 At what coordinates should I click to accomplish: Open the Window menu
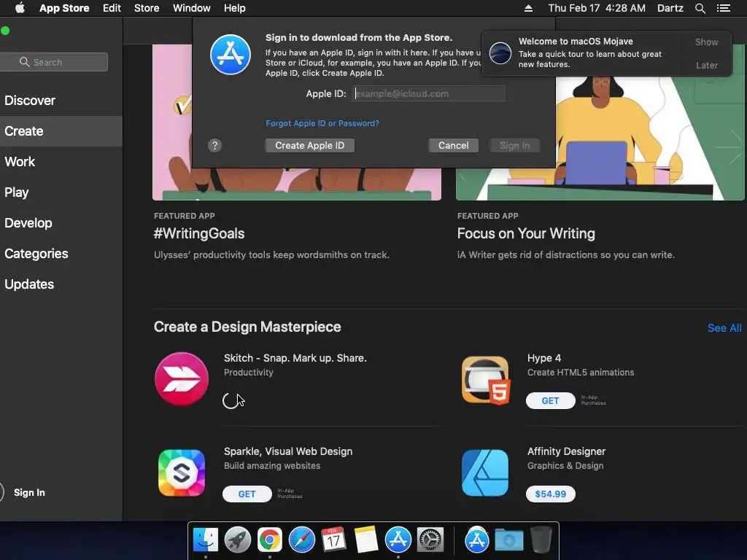click(x=192, y=8)
